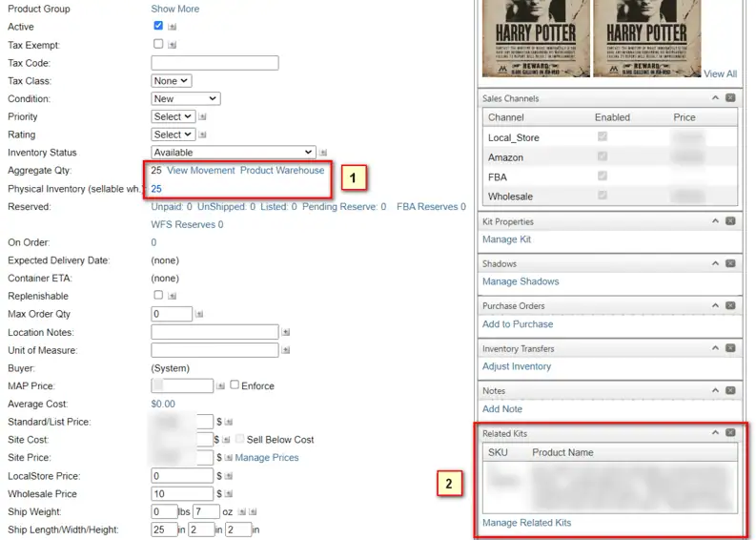The height and width of the screenshot is (540, 756).
Task: Collapse the Shadows panel
Action: pos(716,263)
